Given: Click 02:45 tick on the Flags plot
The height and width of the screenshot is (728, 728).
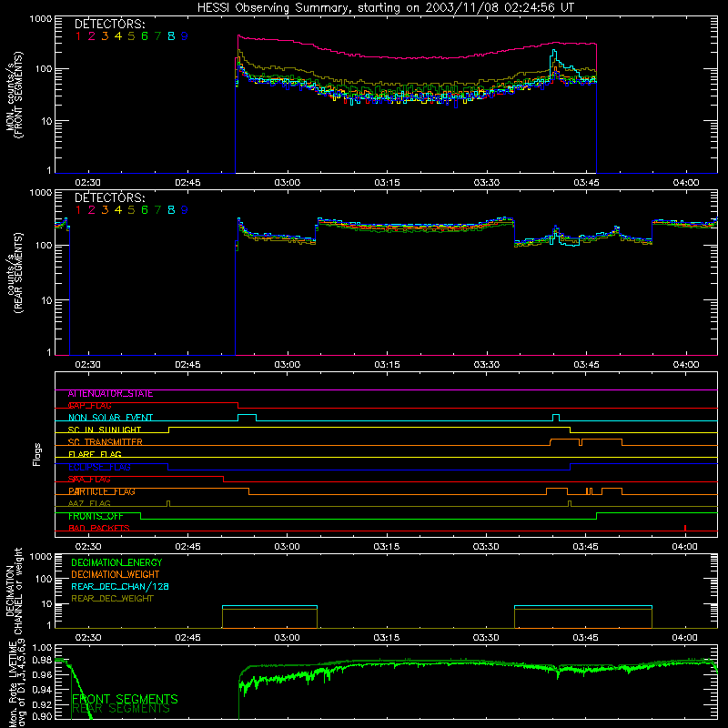Looking at the screenshot, I should [187, 547].
